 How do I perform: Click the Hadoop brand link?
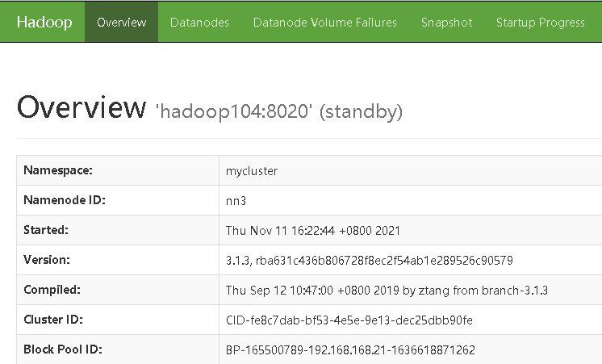tap(44, 23)
